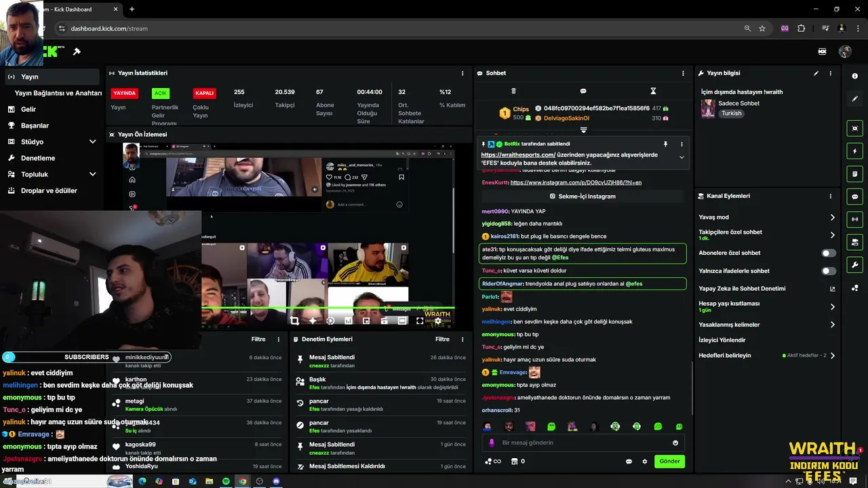Open profile avatar in Kick header
The image size is (868, 488).
click(845, 52)
